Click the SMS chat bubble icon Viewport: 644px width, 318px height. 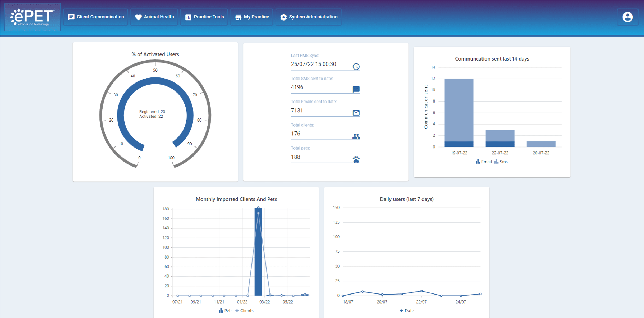pos(356,89)
